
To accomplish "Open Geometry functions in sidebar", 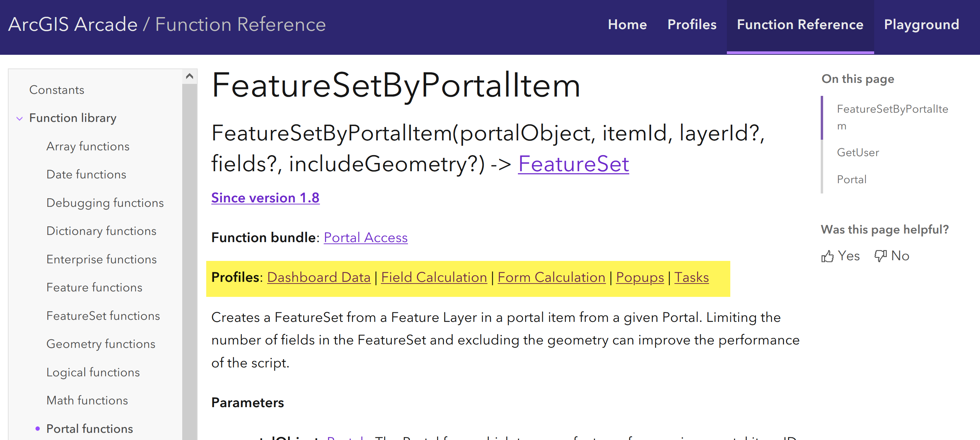I will tap(101, 344).
